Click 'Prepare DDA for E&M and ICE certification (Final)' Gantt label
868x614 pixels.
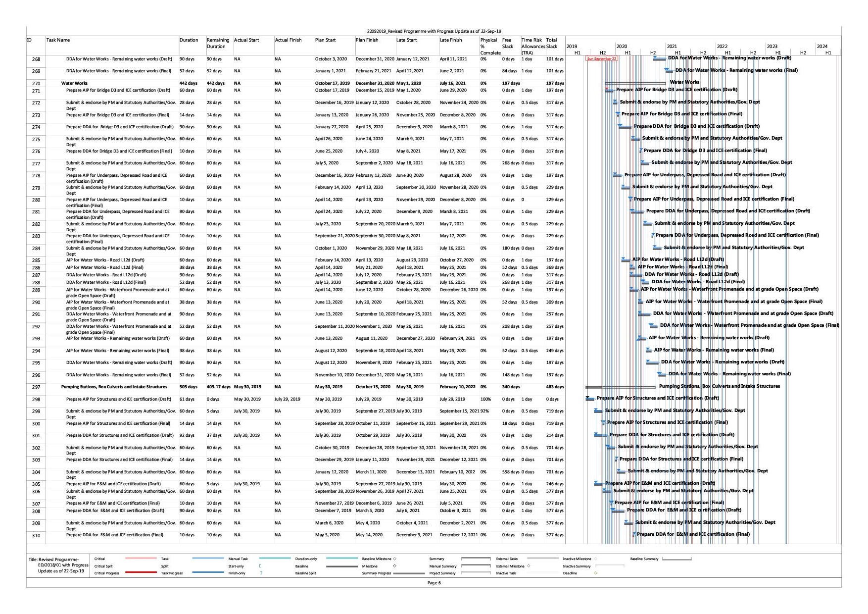coord(693,534)
